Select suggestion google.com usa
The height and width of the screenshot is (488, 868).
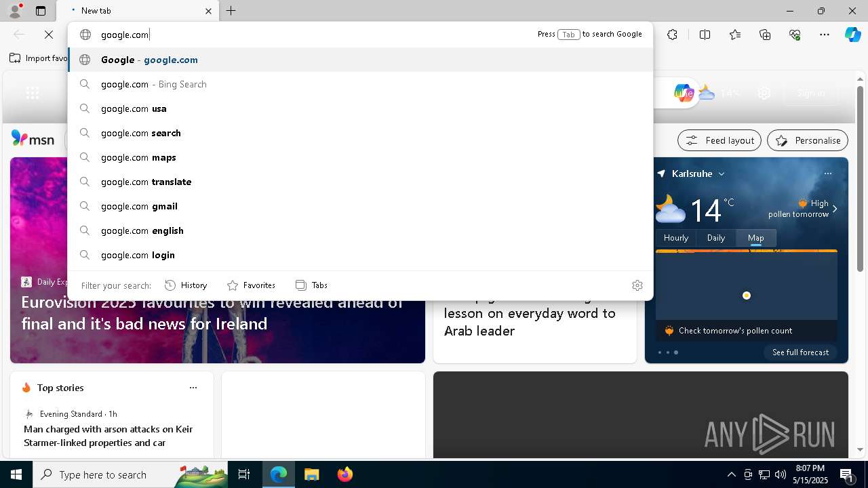(x=360, y=108)
